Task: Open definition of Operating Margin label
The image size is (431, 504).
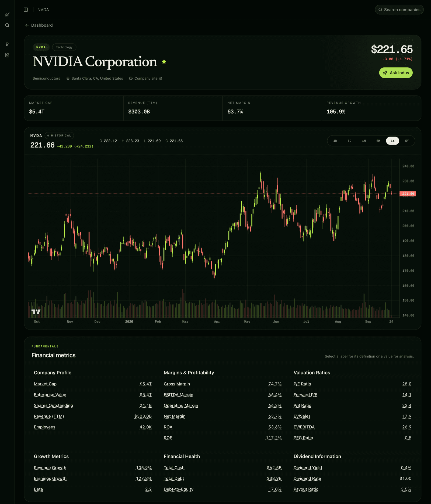Action: coord(181,406)
